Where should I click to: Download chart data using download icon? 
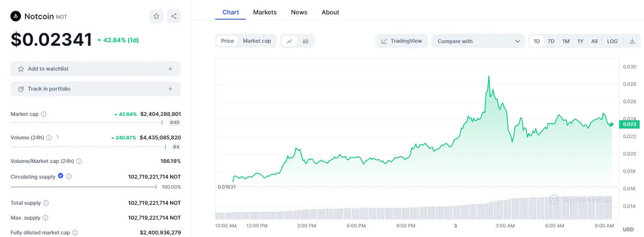pyautogui.click(x=632, y=41)
